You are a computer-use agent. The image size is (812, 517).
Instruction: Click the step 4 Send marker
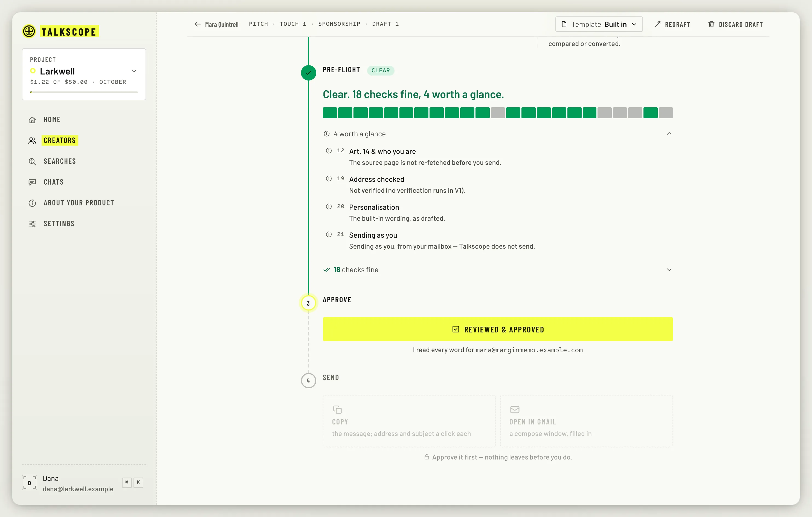click(x=308, y=381)
